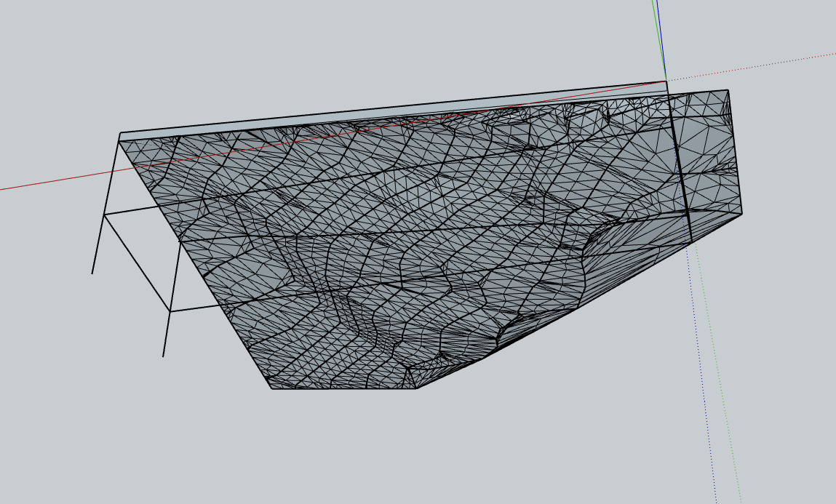This screenshot has height=504, width=836.
Task: Click the axis origin point above the mesh
Action: click(x=665, y=81)
